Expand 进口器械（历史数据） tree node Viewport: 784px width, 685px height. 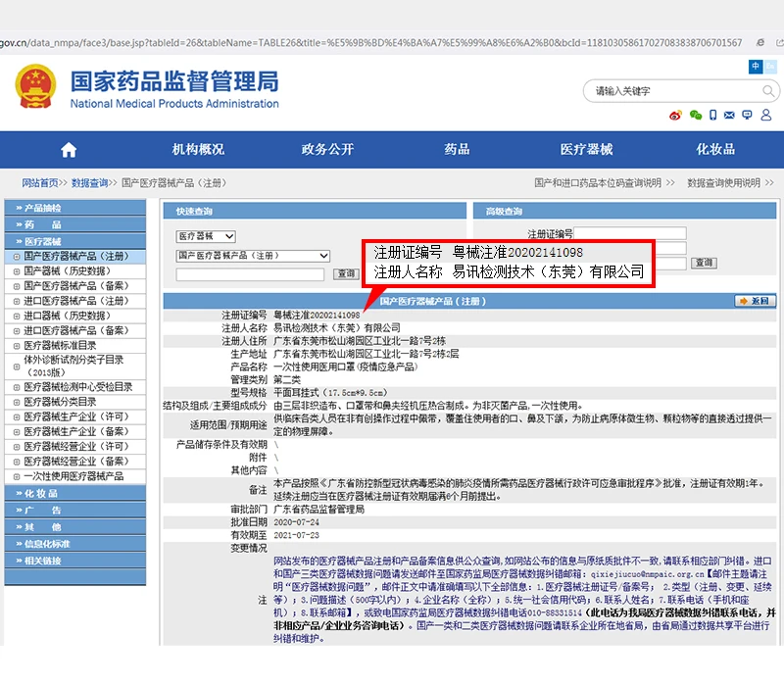pos(17,316)
